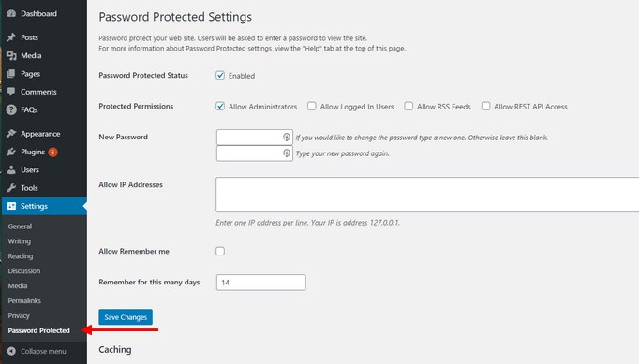
Task: Tick Allow REST API Access option
Action: click(x=485, y=107)
